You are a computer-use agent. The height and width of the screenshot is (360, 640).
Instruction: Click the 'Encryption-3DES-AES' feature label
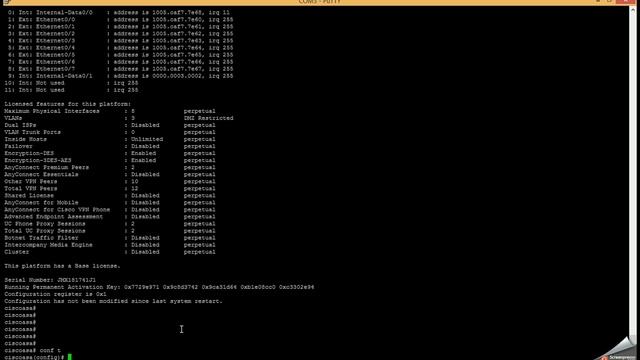click(38, 160)
